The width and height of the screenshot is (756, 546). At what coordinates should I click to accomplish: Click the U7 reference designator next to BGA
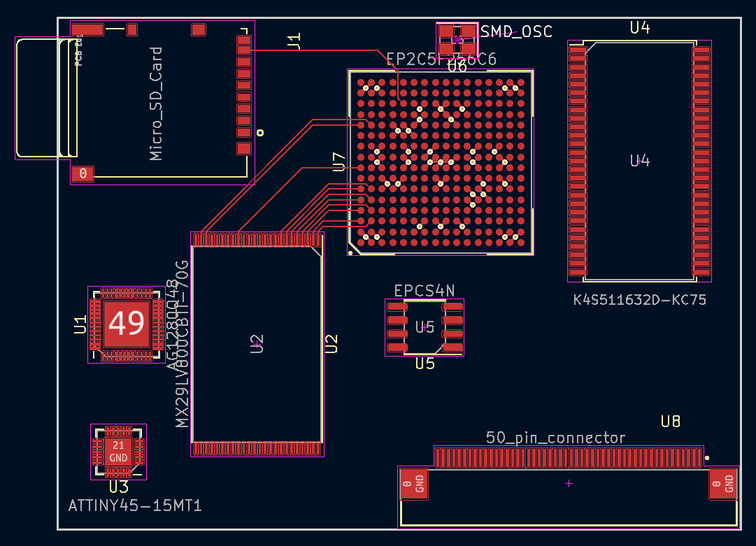coord(339,162)
